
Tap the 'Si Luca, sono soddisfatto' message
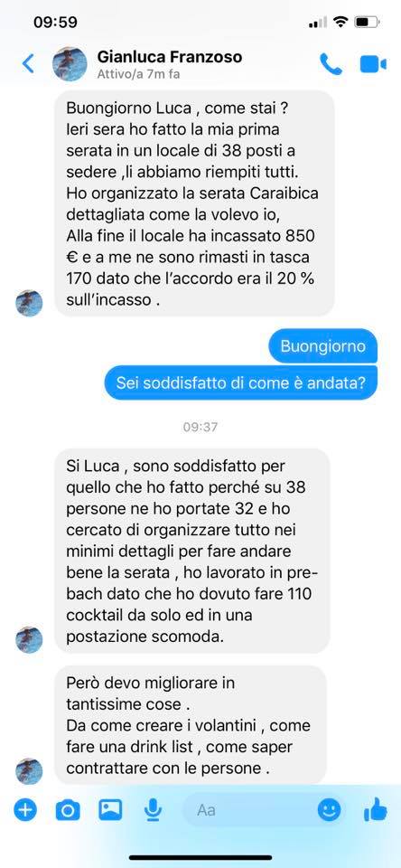(192, 551)
